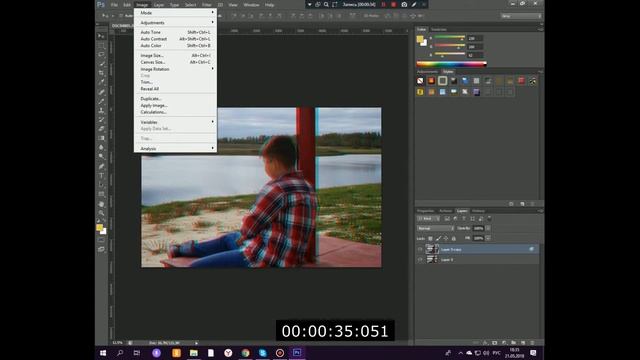Select the Healing Brush tool
Screen dimensions: 640x360
[101, 92]
